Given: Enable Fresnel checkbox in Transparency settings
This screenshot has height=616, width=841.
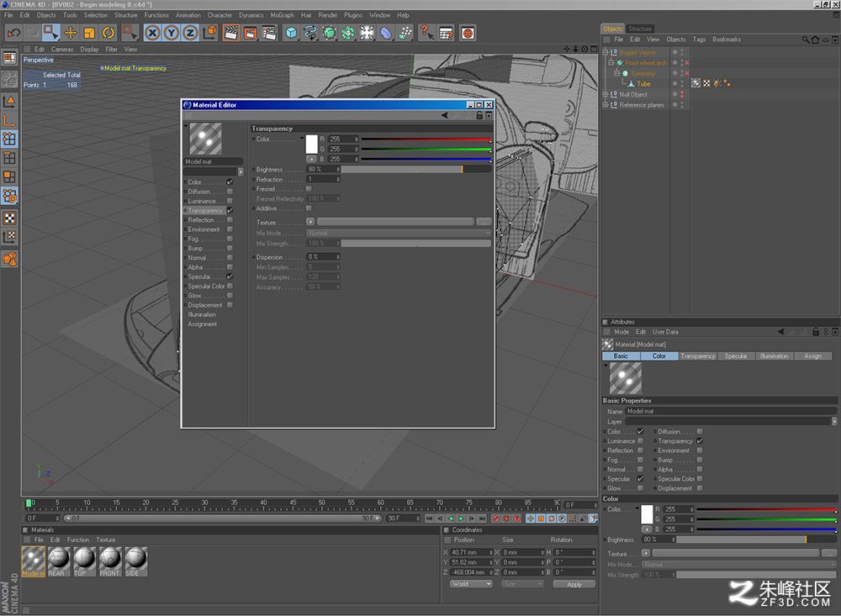Looking at the screenshot, I should point(309,189).
